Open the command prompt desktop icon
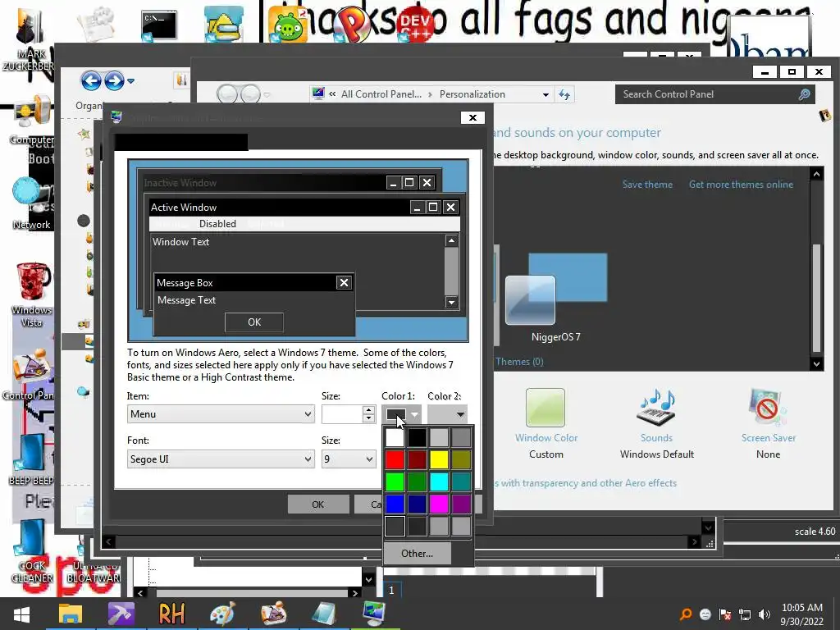Viewport: 840px width, 630px height. click(159, 25)
